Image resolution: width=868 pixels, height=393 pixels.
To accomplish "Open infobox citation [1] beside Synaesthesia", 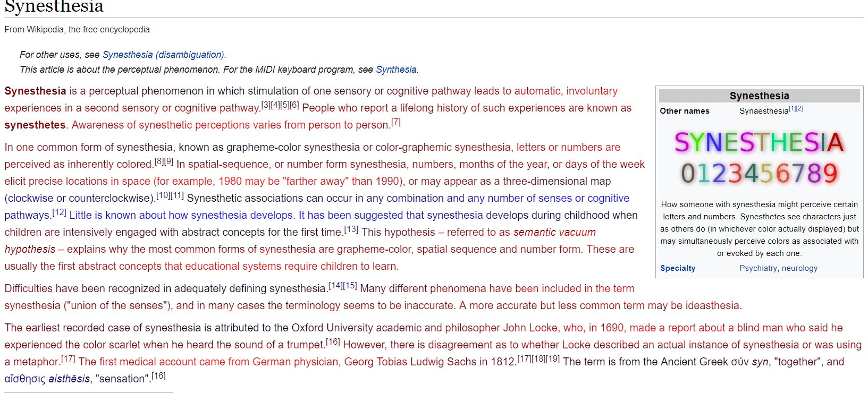I will coord(793,108).
